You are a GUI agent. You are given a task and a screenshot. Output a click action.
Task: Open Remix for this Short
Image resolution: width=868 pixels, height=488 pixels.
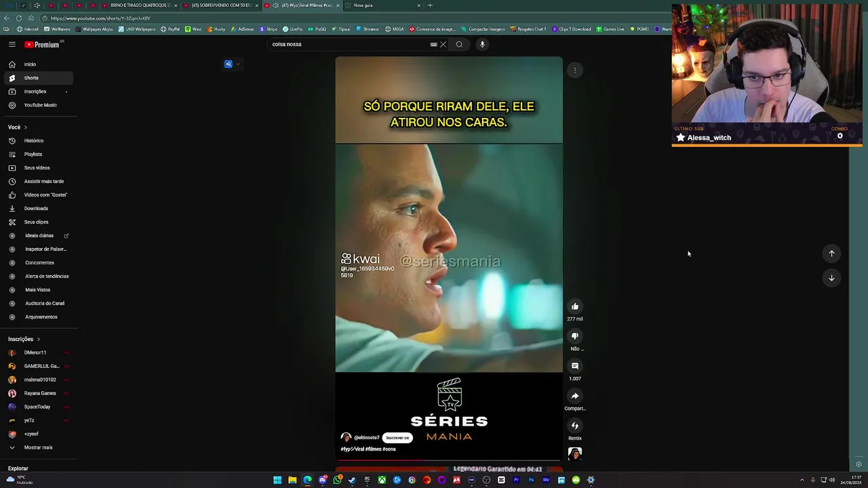tap(575, 426)
